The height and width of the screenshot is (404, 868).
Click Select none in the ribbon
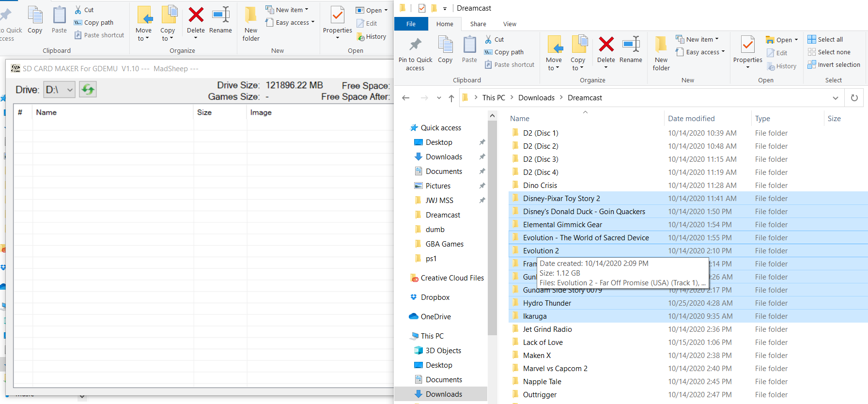[x=829, y=52]
